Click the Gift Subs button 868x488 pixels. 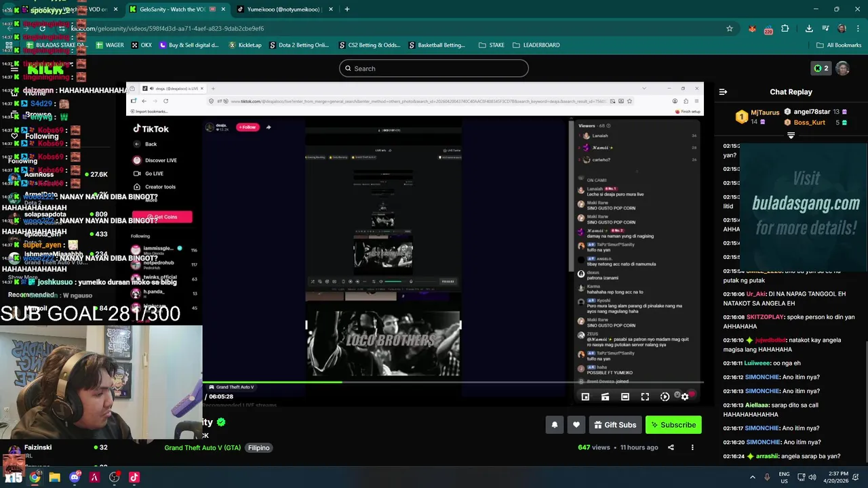(615, 425)
